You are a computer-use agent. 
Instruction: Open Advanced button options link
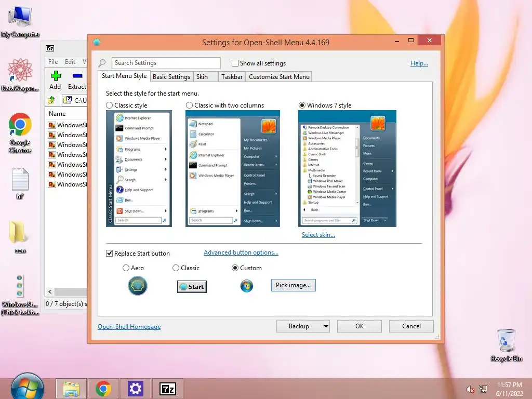point(241,252)
